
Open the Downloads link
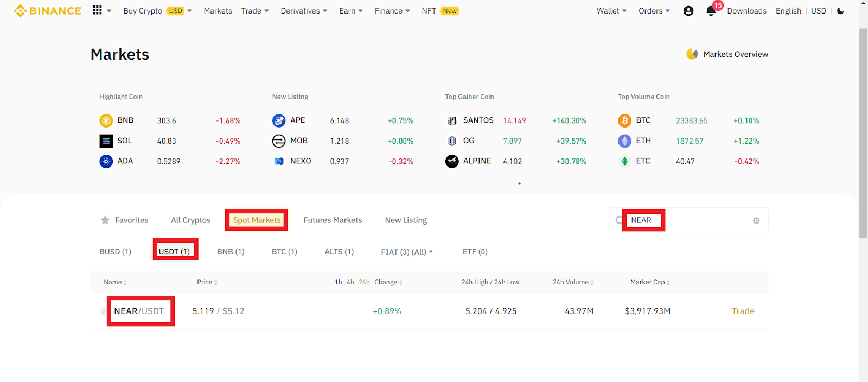point(746,11)
